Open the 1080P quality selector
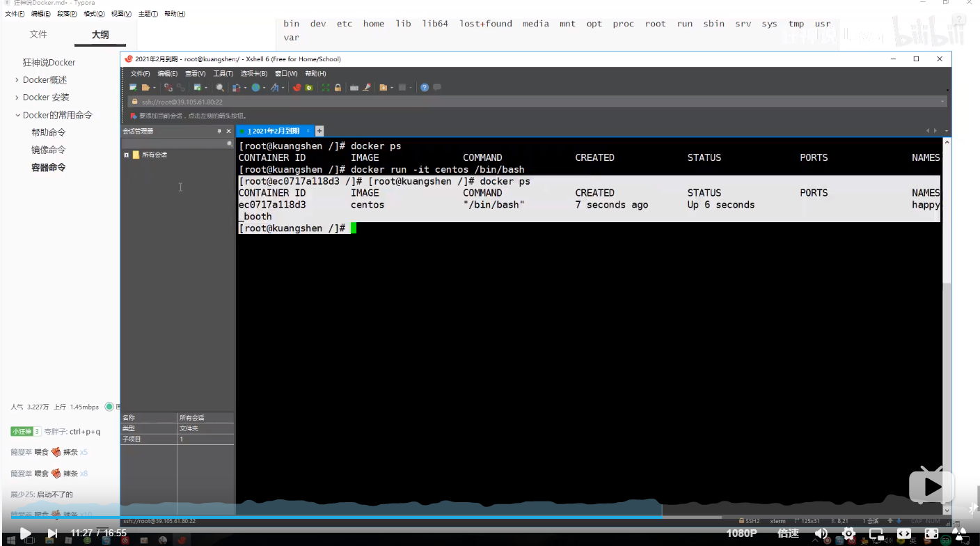 coord(742,533)
